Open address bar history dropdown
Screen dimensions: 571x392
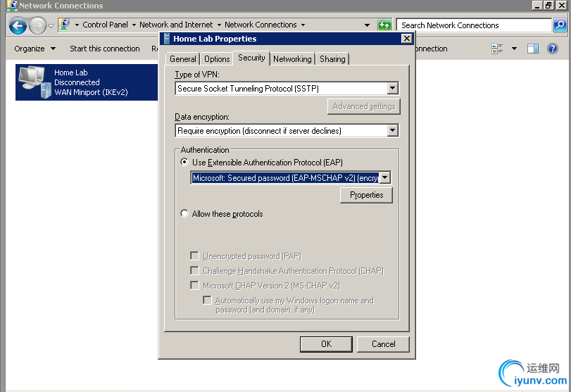click(367, 25)
